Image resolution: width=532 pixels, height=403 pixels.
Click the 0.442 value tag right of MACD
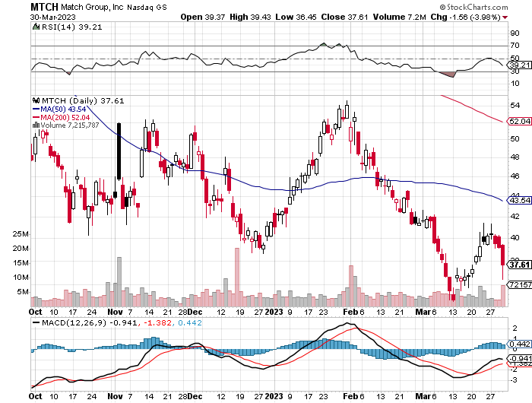coord(519,344)
